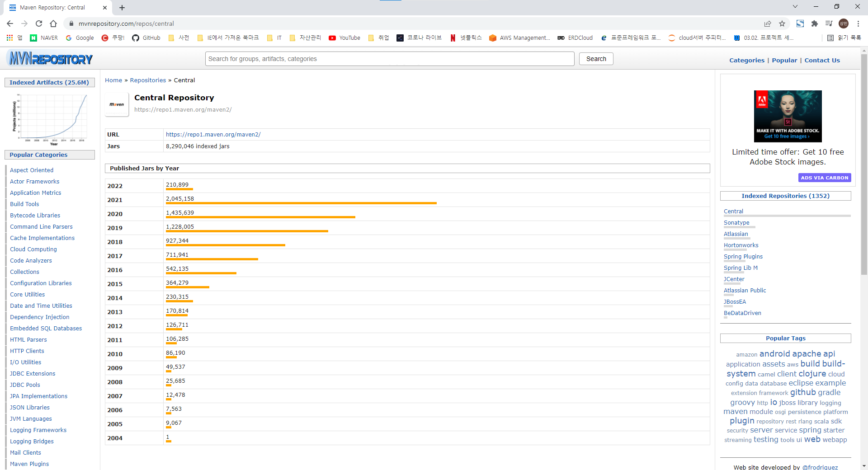Click the orange 2021 jars bar
This screenshot has height=470, width=868.
click(301, 203)
